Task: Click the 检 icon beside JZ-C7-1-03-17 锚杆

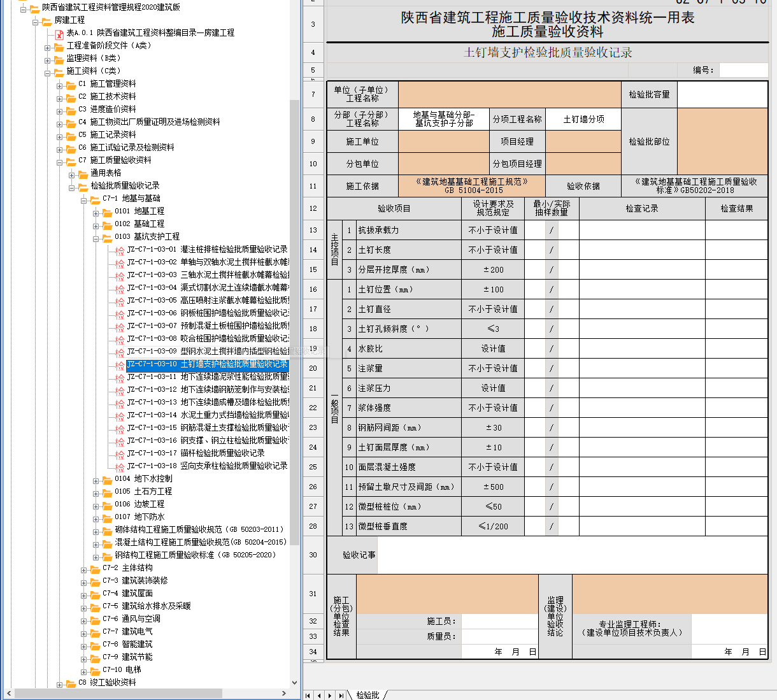Action: [120, 454]
